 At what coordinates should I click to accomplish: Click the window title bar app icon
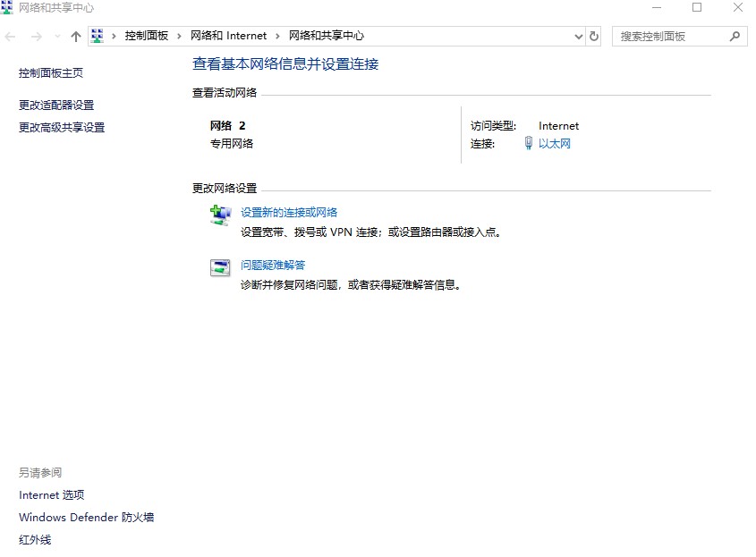pyautogui.click(x=7, y=7)
